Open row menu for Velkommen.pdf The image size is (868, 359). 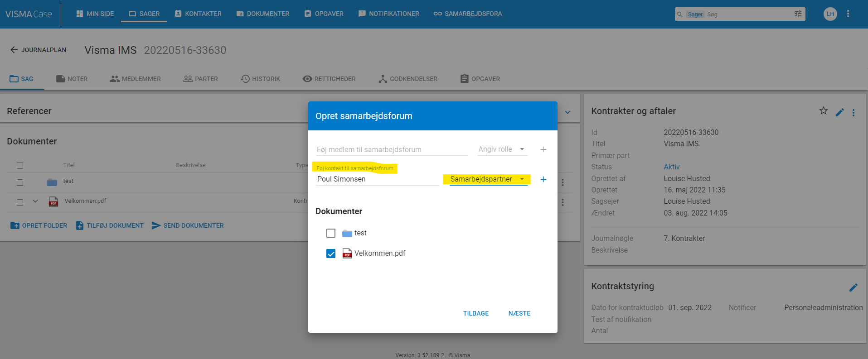click(563, 202)
